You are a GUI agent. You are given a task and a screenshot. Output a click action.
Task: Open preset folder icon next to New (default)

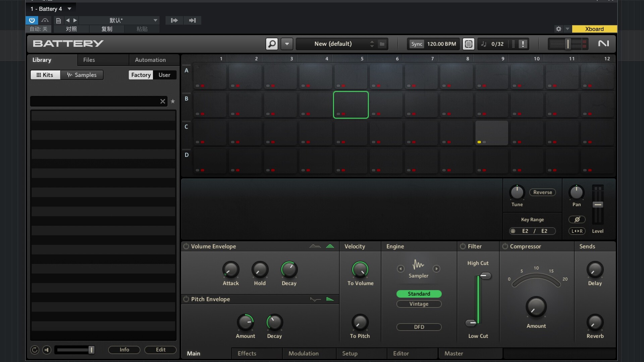[x=382, y=44]
